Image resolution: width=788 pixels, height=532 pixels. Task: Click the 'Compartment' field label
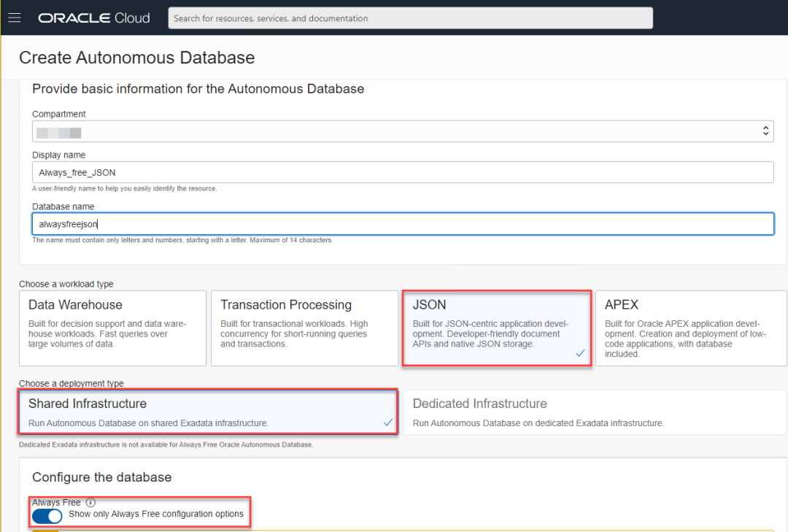tap(59, 114)
